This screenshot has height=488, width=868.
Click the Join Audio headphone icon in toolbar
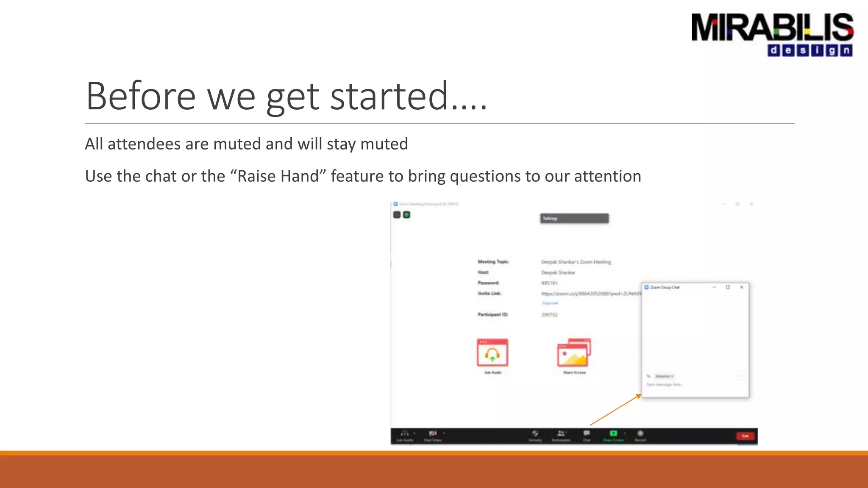[405, 433]
